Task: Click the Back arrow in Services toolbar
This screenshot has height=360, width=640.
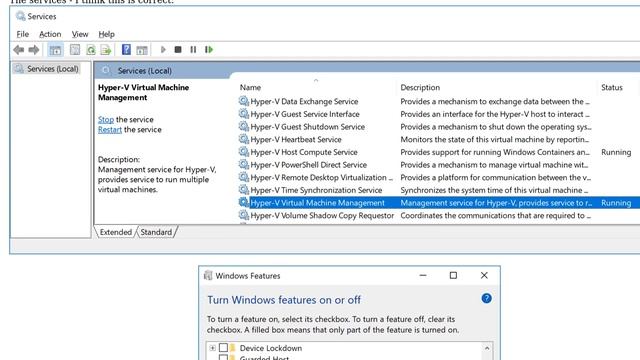Action: (18, 50)
